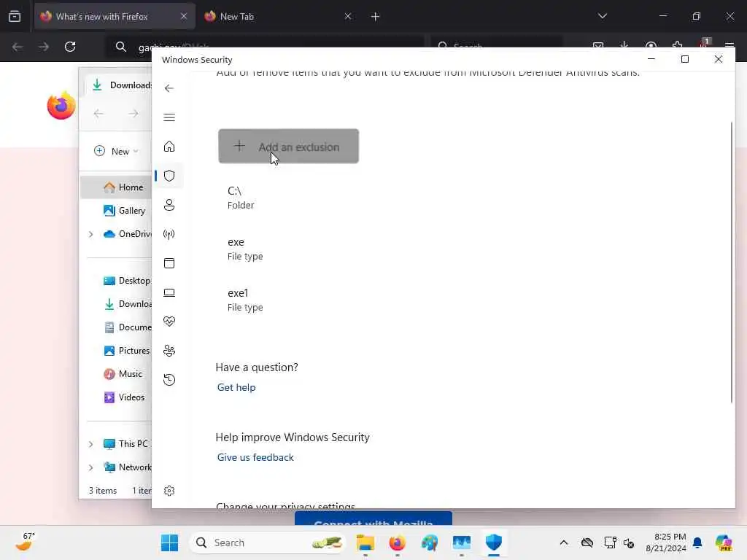
Task: Click File Explorer forward arrow
Action: (x=133, y=113)
